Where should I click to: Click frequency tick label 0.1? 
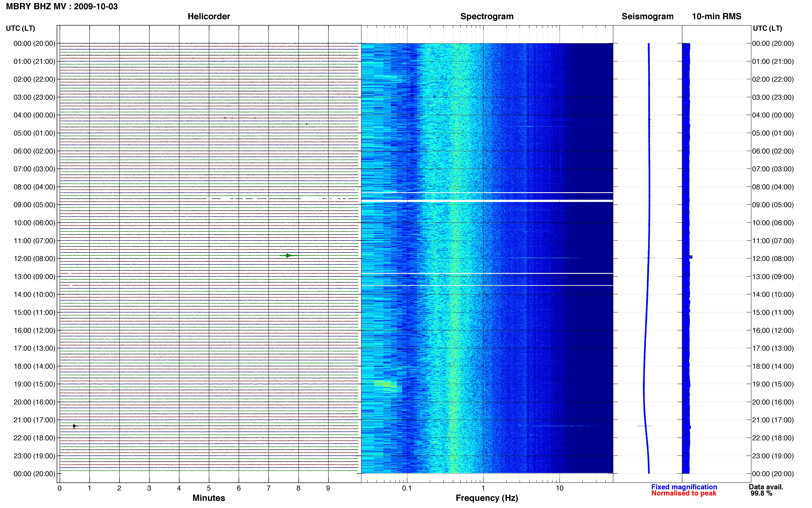click(x=407, y=488)
